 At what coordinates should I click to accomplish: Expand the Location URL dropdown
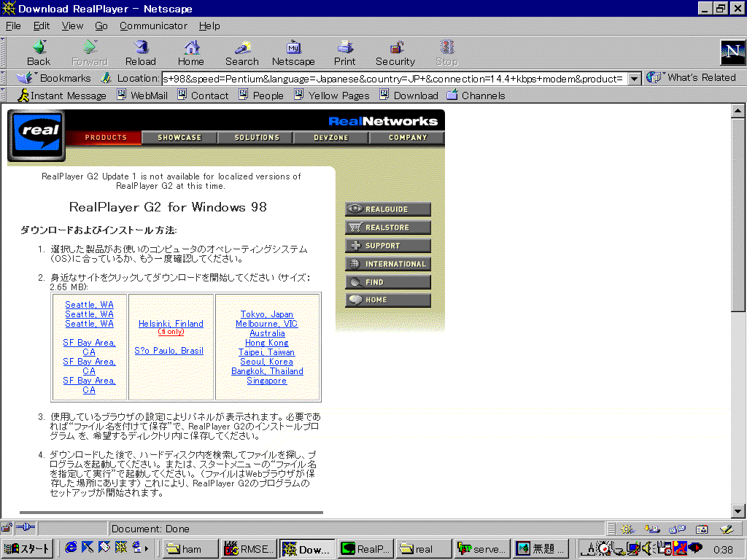(x=634, y=79)
